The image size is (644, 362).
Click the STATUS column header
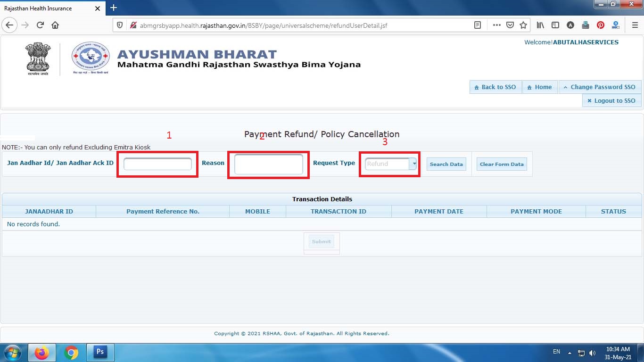pos(613,211)
